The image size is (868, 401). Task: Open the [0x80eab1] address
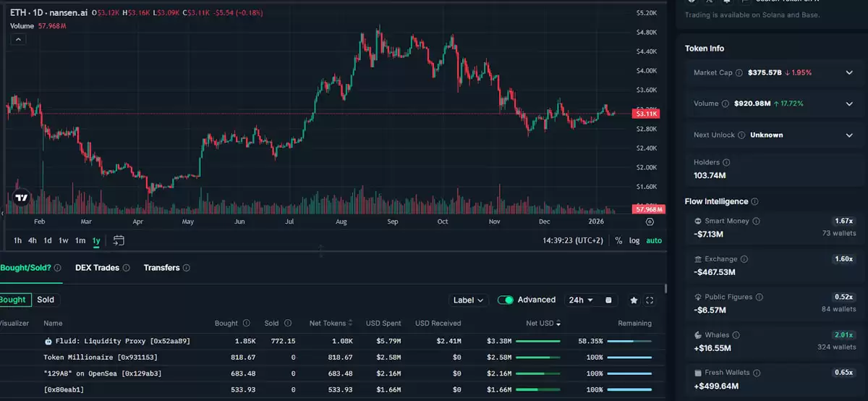pos(64,390)
